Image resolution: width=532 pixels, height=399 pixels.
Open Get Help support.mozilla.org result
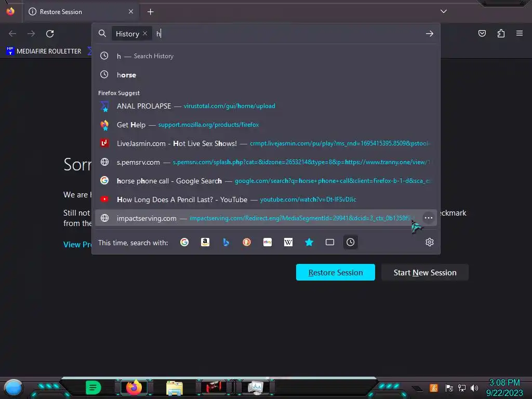coord(266,125)
